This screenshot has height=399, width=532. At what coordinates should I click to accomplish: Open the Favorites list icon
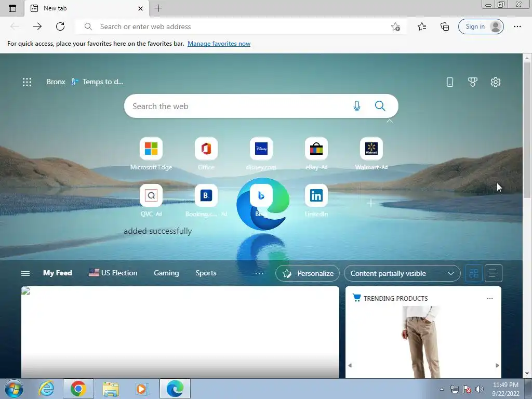tap(422, 26)
